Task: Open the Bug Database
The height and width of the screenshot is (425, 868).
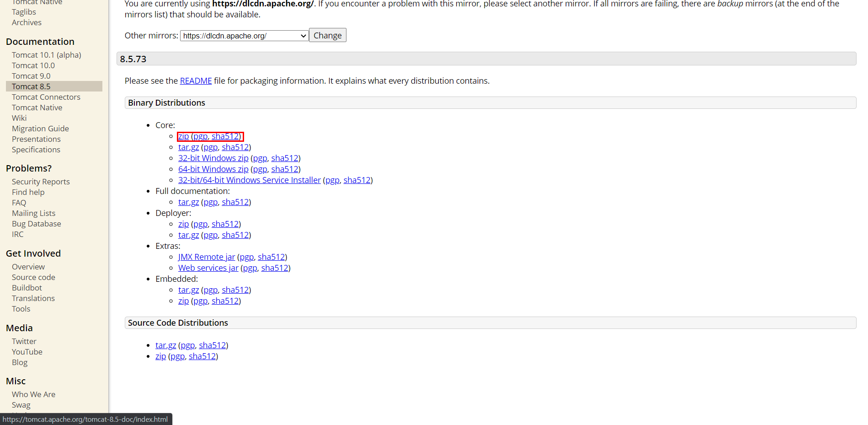Action: 37,224
